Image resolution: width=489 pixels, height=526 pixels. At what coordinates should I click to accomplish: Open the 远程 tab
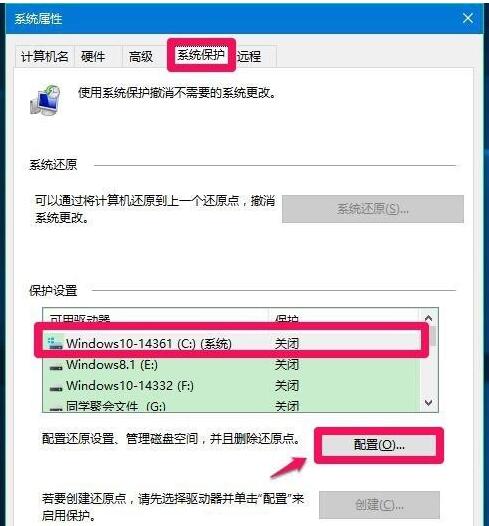(249, 56)
